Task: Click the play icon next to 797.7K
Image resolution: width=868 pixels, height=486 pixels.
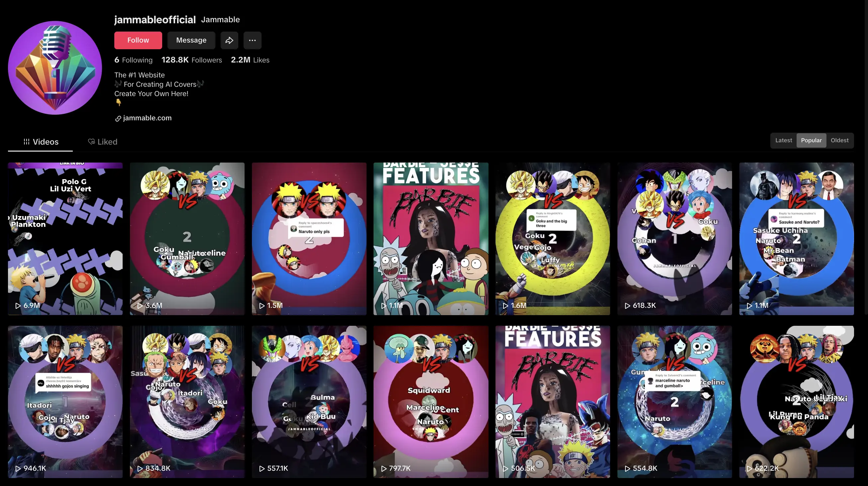Action: (384, 468)
